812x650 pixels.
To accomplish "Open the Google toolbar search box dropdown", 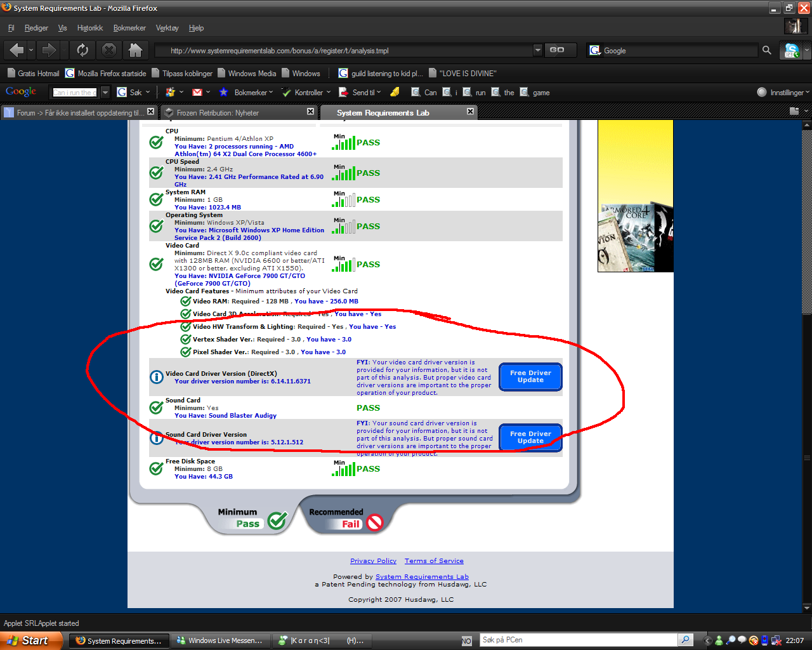I will click(105, 92).
